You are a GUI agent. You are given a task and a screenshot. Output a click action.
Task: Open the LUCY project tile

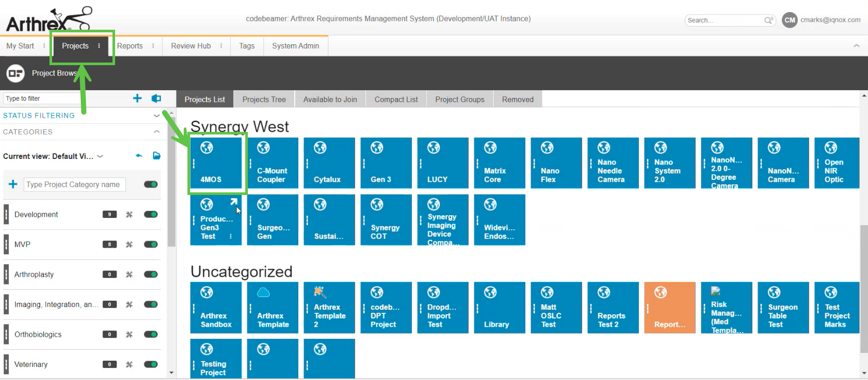pos(442,163)
